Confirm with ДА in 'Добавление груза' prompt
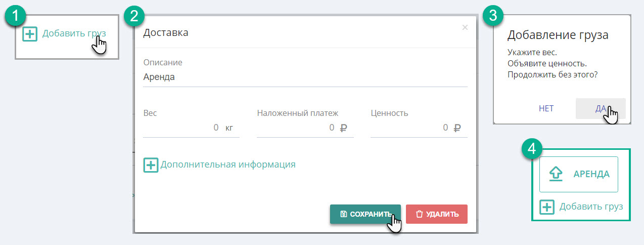644x245 pixels. tap(601, 108)
